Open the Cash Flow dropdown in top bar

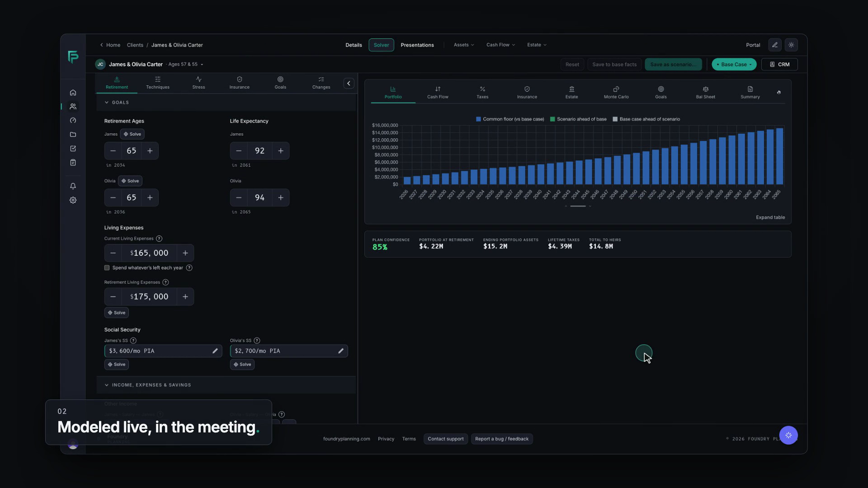(x=500, y=45)
